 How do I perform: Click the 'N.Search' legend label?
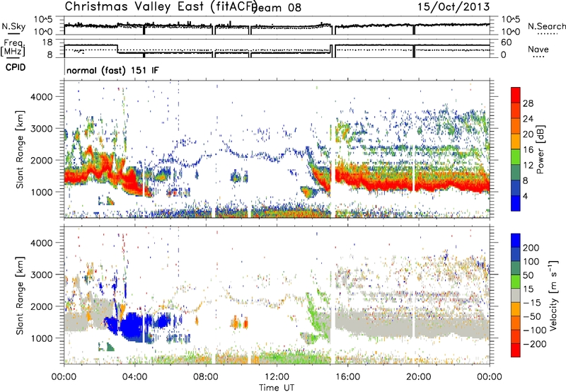coord(546,26)
